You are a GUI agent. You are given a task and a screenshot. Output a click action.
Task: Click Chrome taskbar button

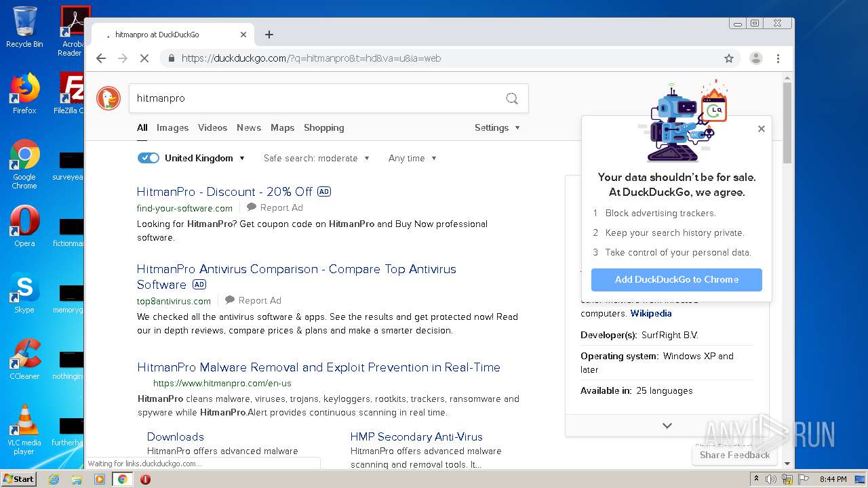(123, 479)
